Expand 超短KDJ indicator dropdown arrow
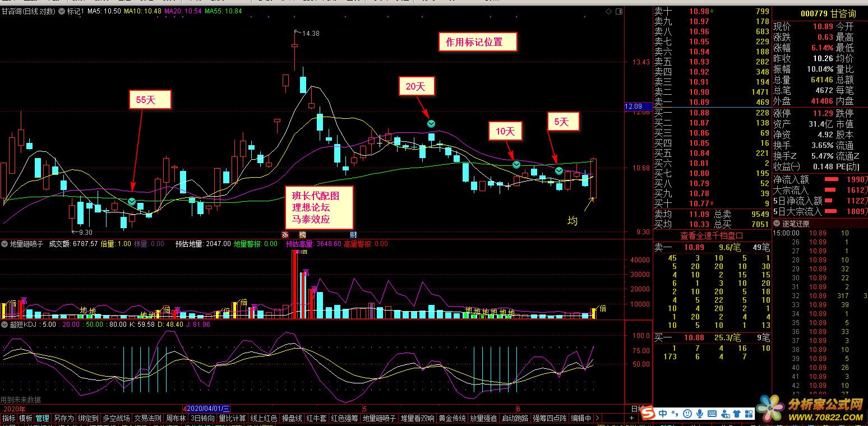868x426 pixels. (x=4, y=324)
